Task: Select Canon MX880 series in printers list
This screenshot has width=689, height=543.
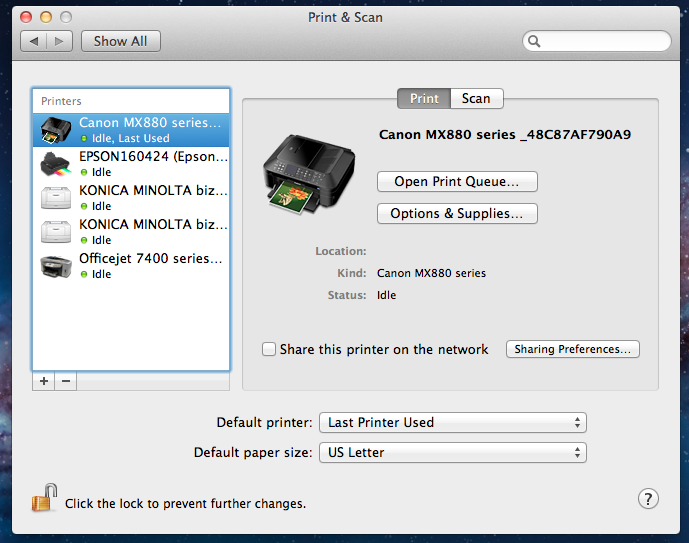Action: pos(131,130)
